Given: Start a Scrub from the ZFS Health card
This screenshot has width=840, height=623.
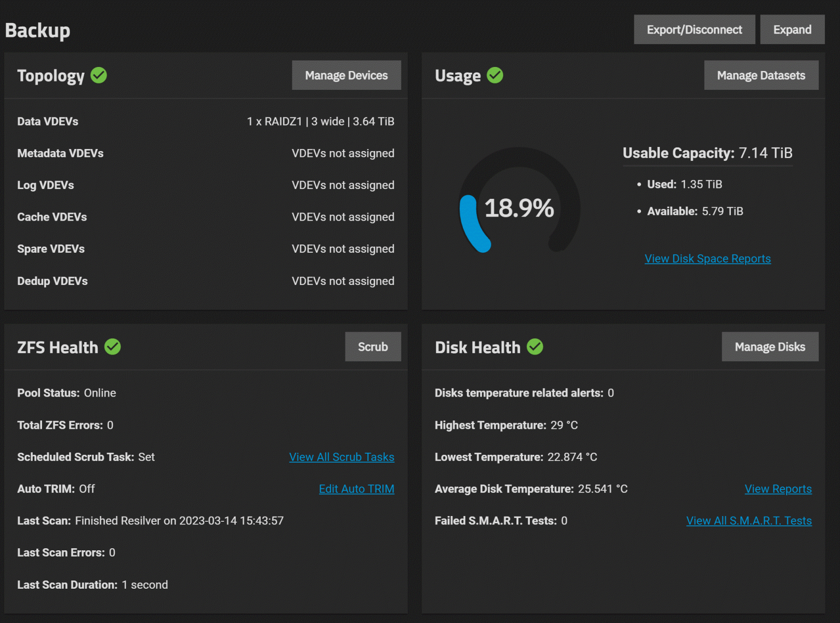Looking at the screenshot, I should [x=372, y=347].
